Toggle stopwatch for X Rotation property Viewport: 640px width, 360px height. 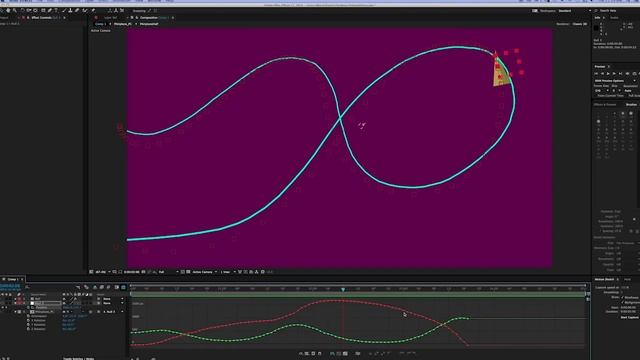(28, 320)
